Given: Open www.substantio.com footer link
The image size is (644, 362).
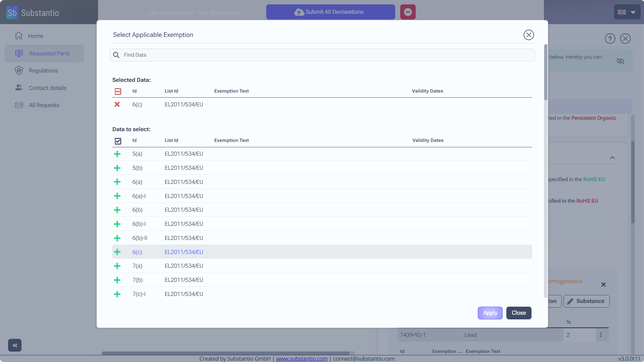Looking at the screenshot, I should tap(302, 359).
